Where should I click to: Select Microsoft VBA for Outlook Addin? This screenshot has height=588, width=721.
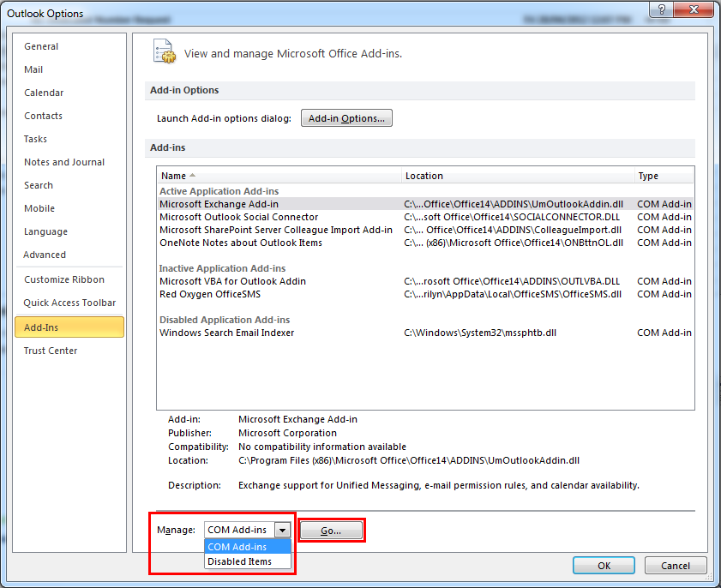point(425,281)
